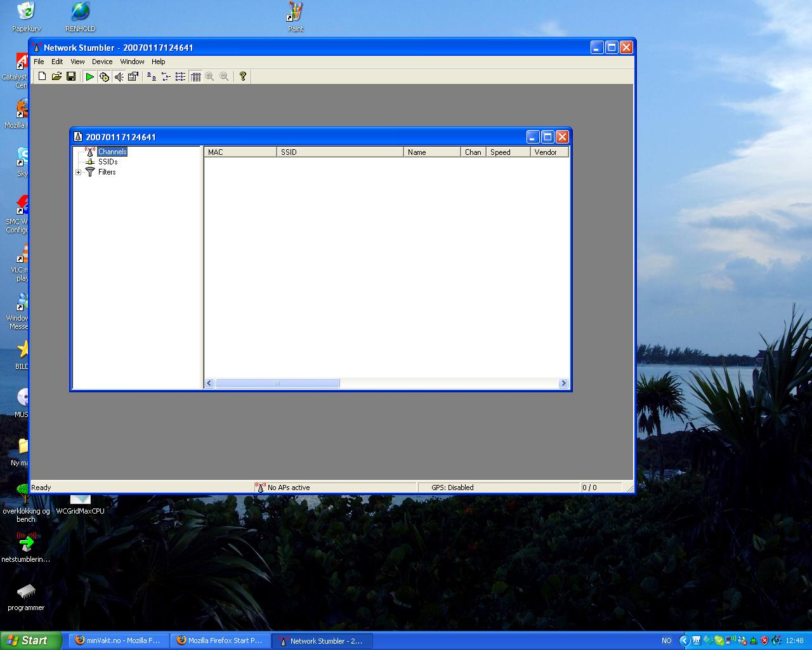Click the horizontal scrollbar left arrow

(x=209, y=383)
